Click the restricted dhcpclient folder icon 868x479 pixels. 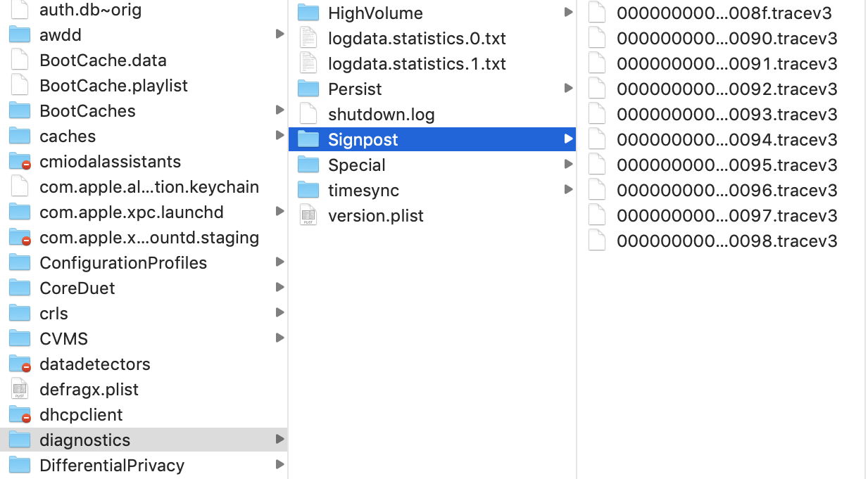click(x=20, y=415)
